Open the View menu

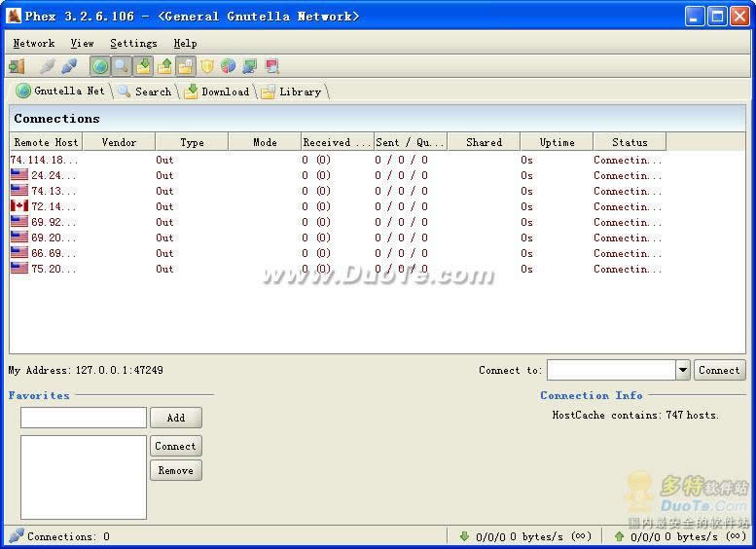tap(82, 44)
